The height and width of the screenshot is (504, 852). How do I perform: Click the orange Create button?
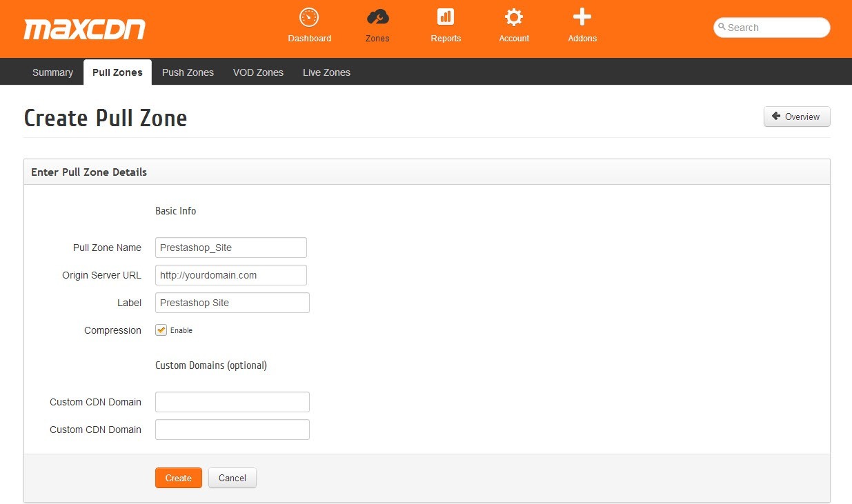tap(179, 478)
